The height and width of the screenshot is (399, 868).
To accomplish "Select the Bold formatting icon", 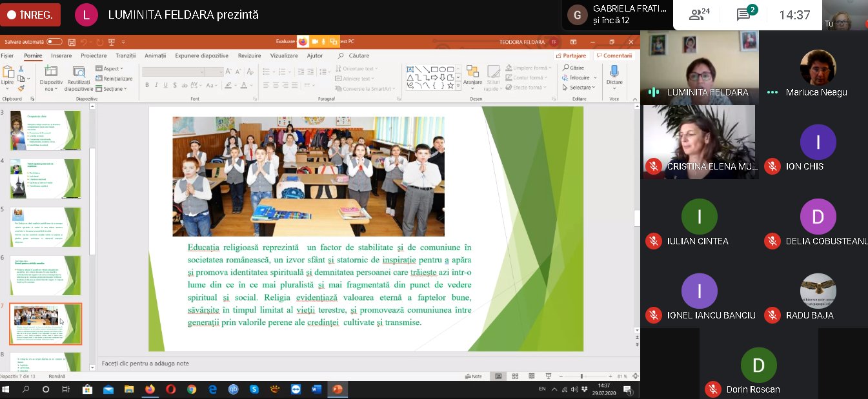I will (x=147, y=84).
